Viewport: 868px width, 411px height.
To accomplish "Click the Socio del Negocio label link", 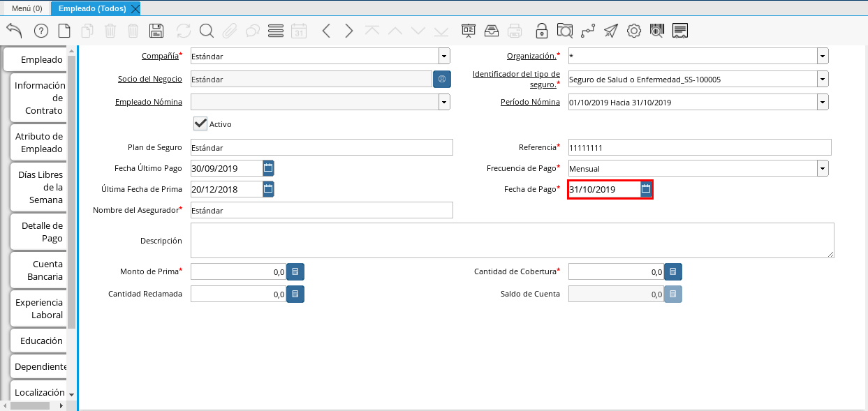I will pos(149,80).
